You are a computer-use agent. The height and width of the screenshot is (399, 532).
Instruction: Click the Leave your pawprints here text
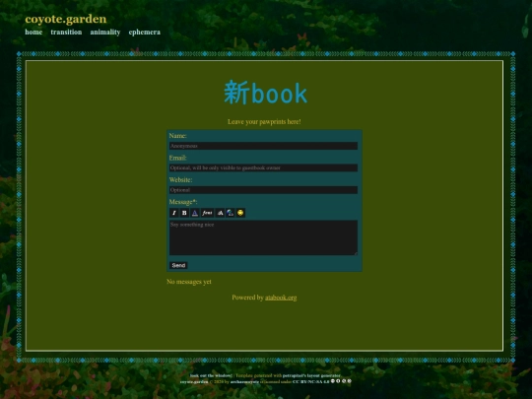point(264,122)
